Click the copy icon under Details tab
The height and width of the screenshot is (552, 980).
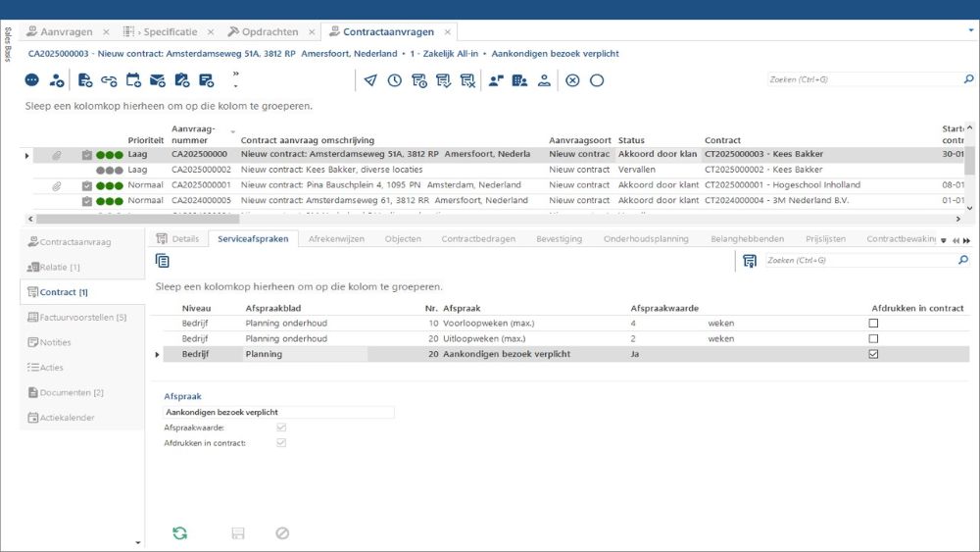point(163,261)
